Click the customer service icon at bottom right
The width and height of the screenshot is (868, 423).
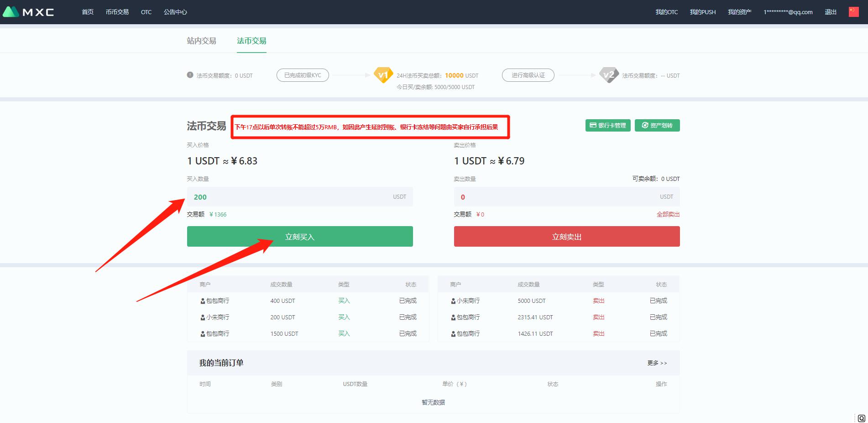861,418
